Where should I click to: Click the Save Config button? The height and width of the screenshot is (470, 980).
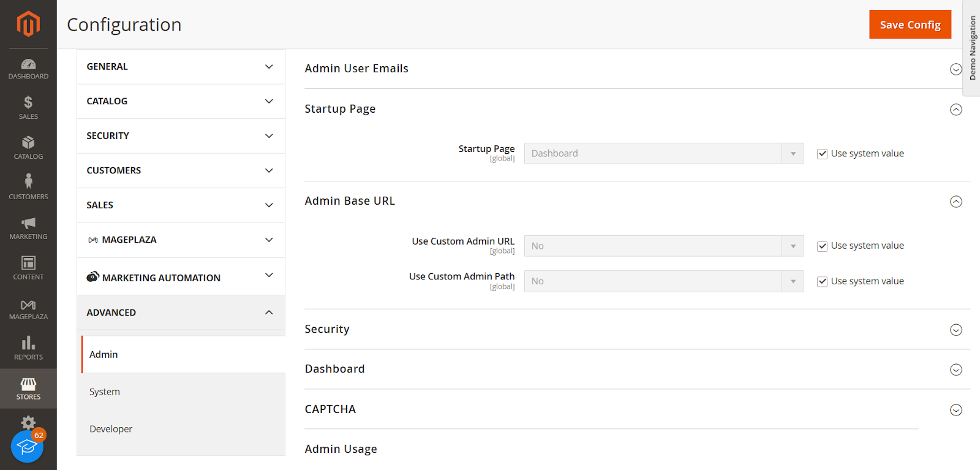tap(910, 25)
